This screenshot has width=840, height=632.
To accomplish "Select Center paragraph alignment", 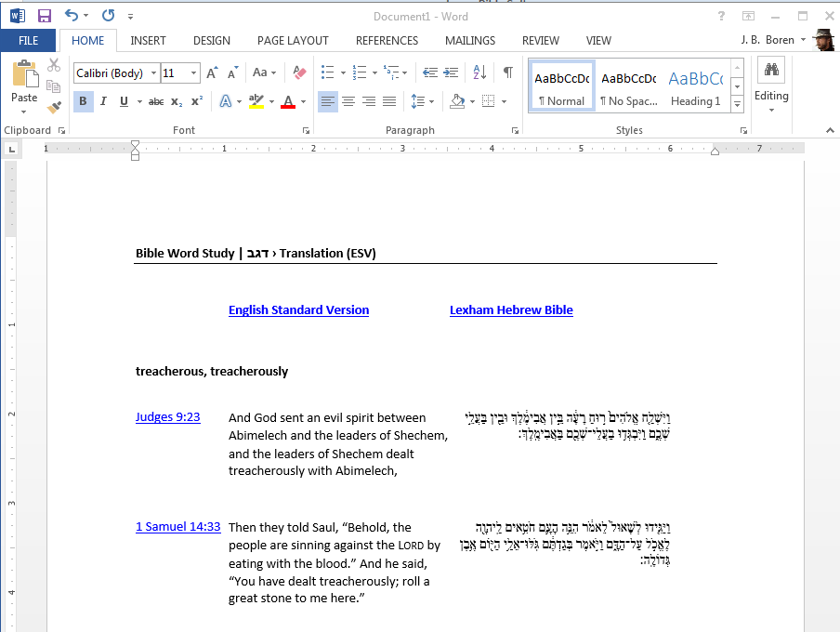I will pyautogui.click(x=348, y=101).
